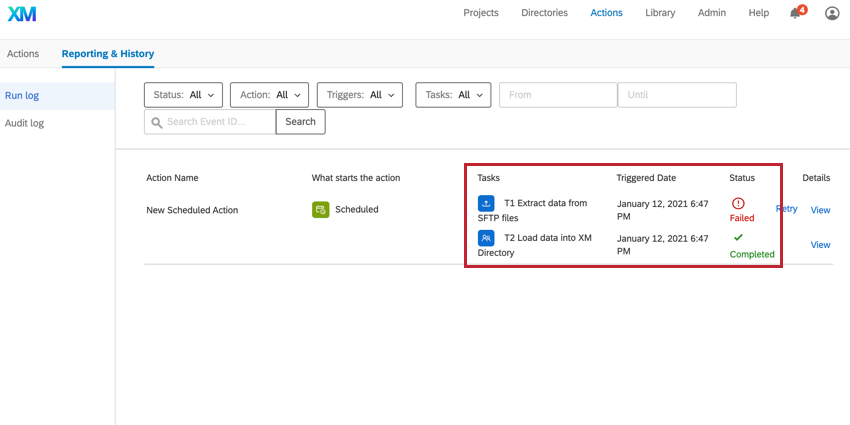
Task: View details of T2 Load data task
Action: pos(820,245)
